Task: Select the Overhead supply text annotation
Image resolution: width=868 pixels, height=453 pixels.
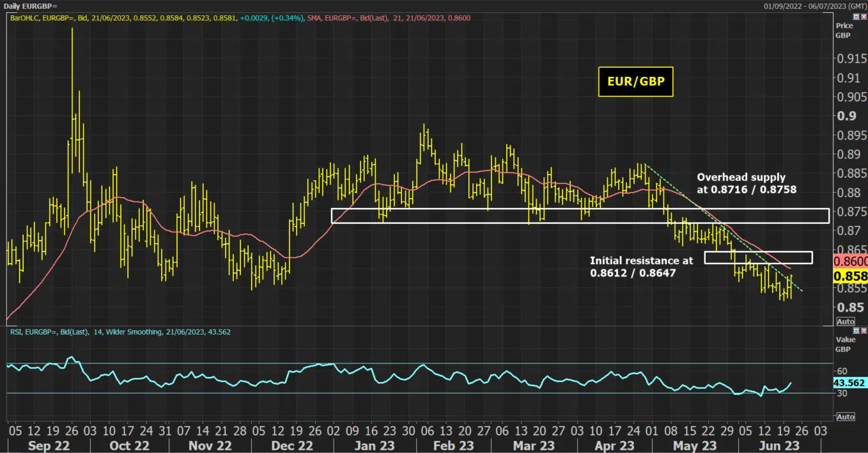Action: [747, 183]
